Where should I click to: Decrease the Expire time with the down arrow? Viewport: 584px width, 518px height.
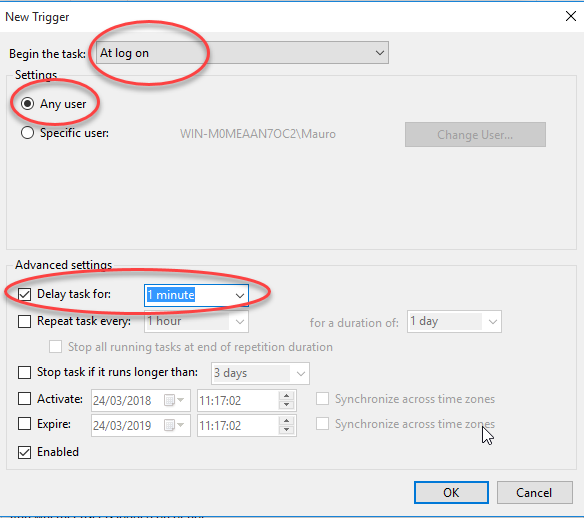pyautogui.click(x=286, y=430)
